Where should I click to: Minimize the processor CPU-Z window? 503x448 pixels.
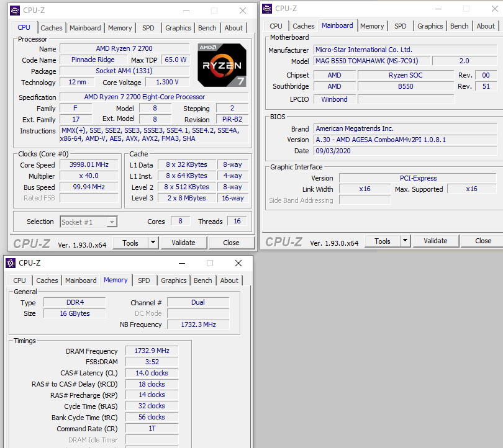click(186, 11)
